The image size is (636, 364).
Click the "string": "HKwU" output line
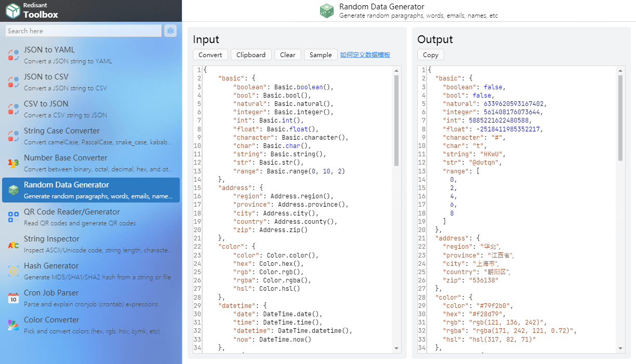coord(474,154)
